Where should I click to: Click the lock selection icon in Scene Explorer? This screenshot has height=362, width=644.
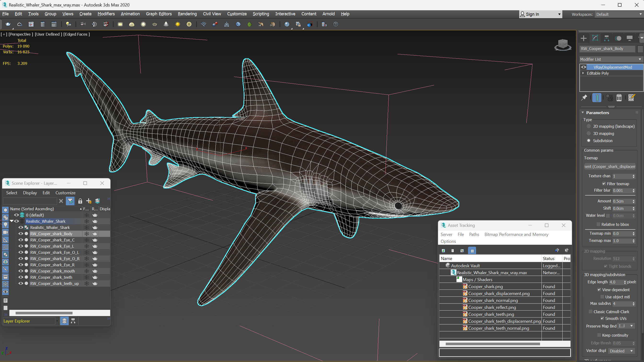pos(80,201)
